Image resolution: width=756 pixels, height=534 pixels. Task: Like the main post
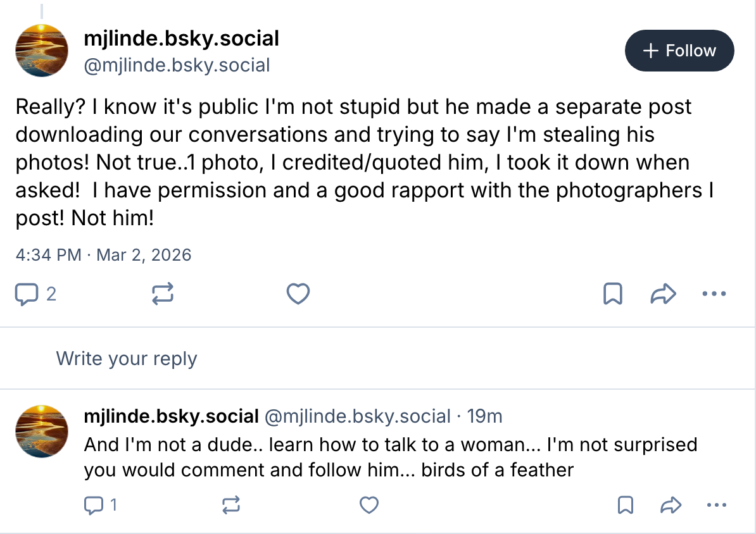[298, 294]
